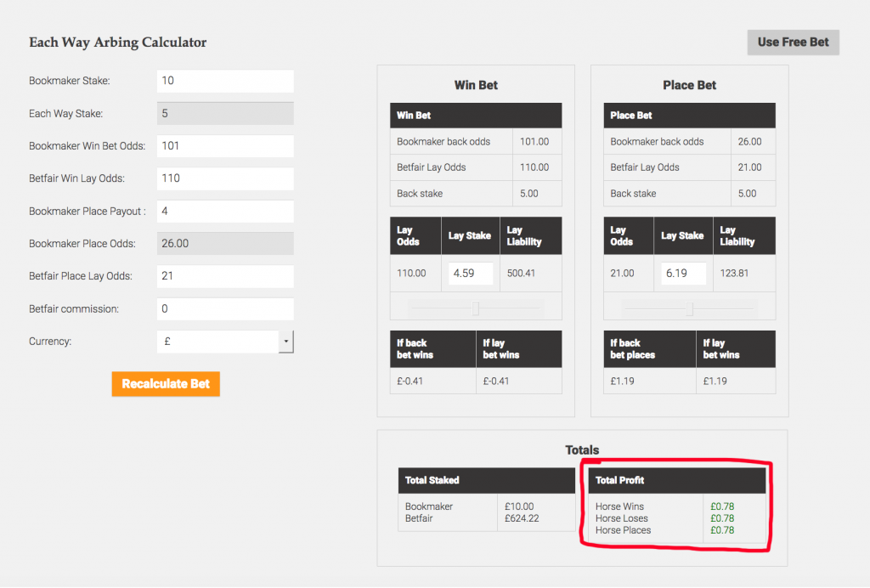Screen dimensions: 870x588
Task: Focus the Bookmaker Place Payout field
Action: (x=225, y=212)
